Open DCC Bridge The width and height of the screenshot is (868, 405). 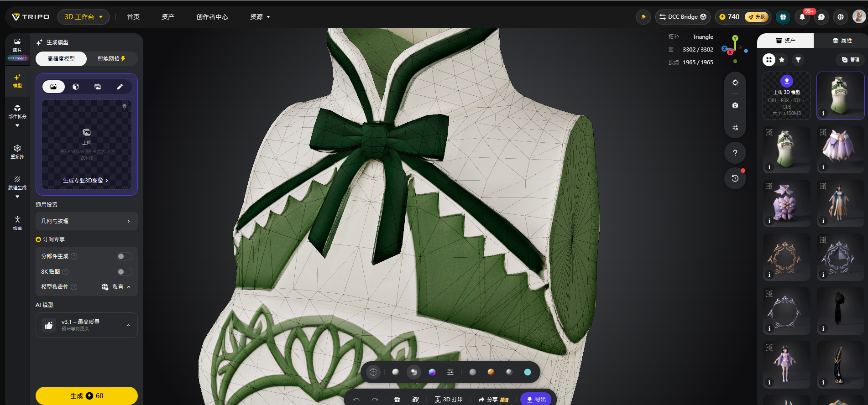click(683, 17)
